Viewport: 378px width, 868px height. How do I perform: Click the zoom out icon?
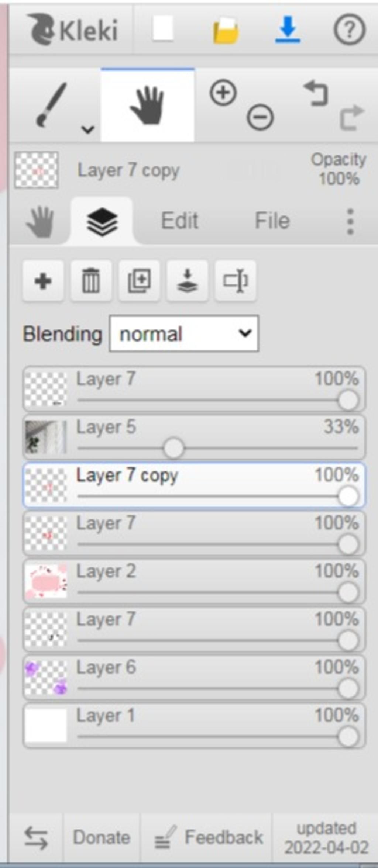260,117
